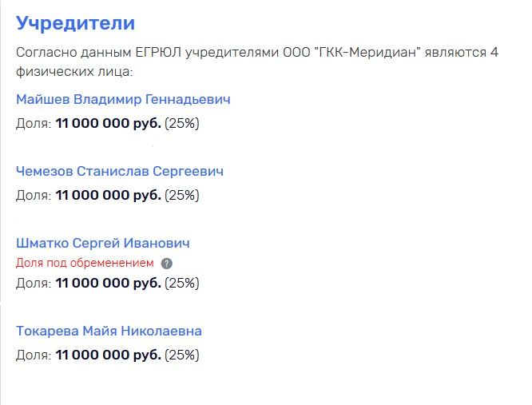Open Чемезов Станислав Сергеевич founder link
This screenshot has width=532, height=405.
[x=120, y=171]
